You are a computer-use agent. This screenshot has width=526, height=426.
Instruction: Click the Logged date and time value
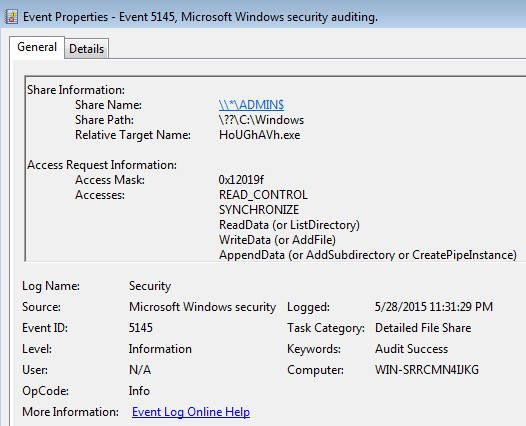434,307
